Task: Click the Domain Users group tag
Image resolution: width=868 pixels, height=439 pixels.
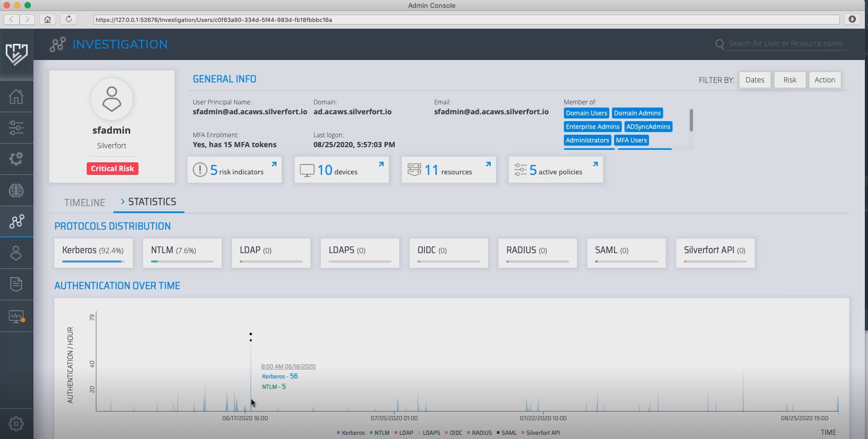Action: pos(586,113)
